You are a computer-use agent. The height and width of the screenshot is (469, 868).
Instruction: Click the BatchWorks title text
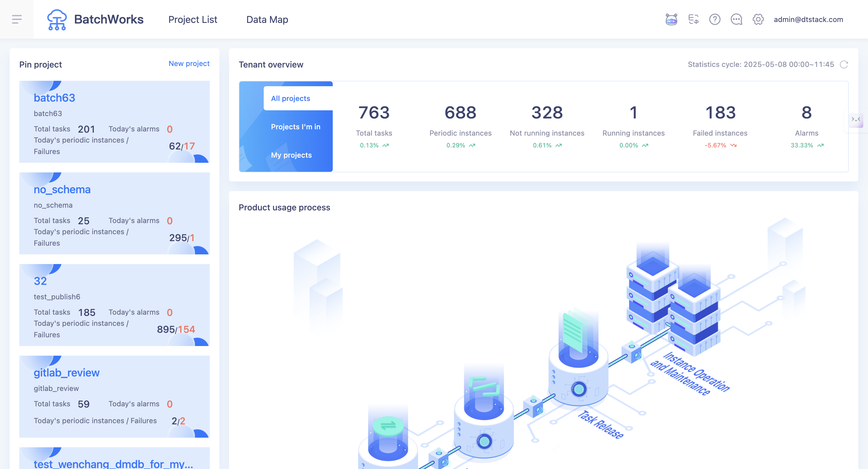[x=109, y=19]
